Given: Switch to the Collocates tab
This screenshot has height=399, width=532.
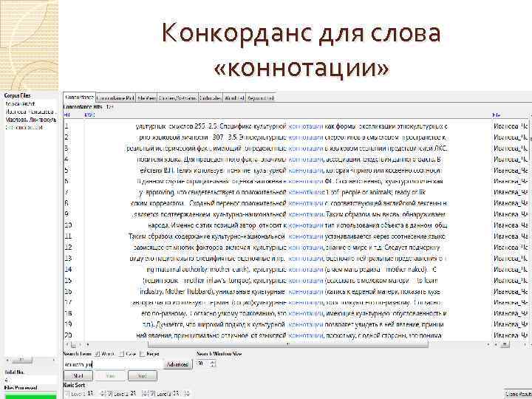Looking at the screenshot, I should [x=211, y=98].
